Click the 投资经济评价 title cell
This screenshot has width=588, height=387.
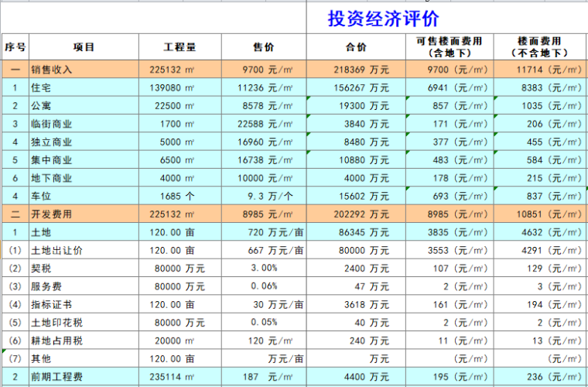pos(383,17)
